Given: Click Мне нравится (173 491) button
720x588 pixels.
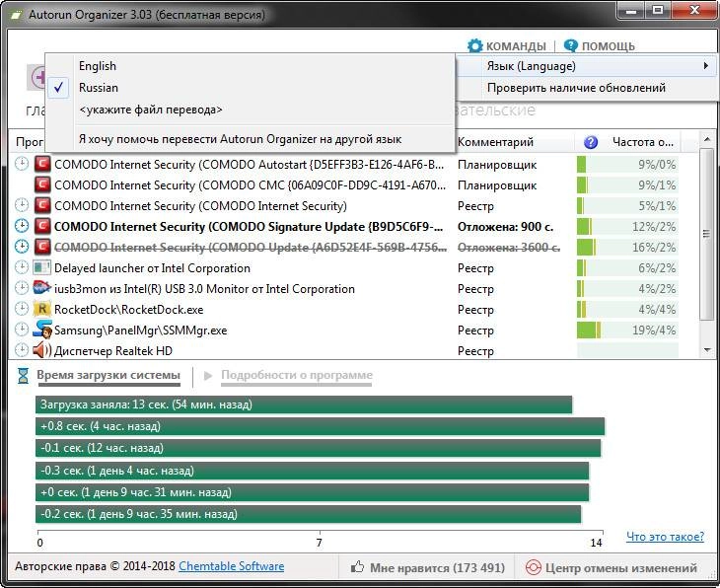Looking at the screenshot, I should click(427, 568).
